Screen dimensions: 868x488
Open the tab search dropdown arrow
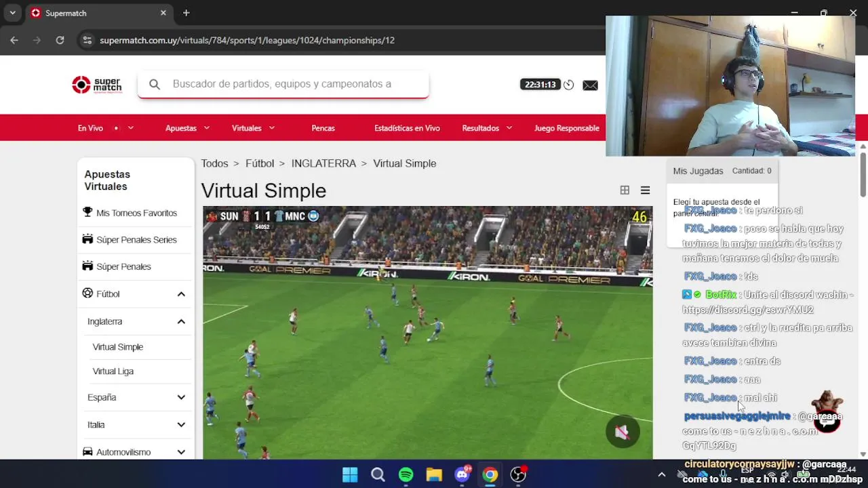click(12, 13)
